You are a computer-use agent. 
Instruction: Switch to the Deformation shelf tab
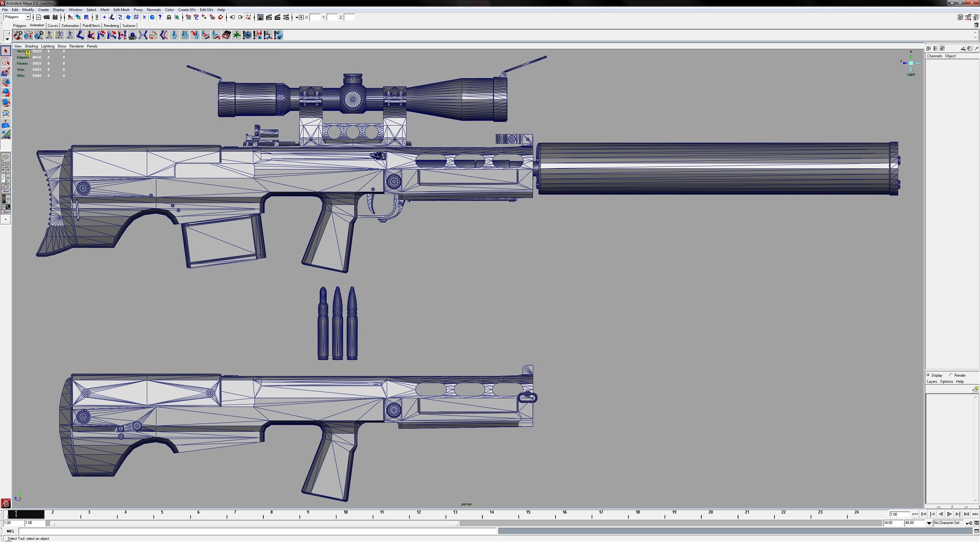pos(70,26)
